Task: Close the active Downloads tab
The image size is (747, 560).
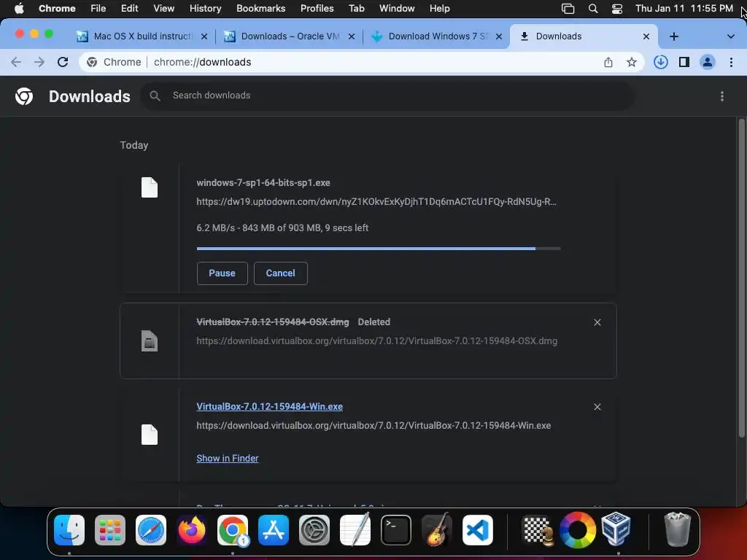Action: coord(646,36)
